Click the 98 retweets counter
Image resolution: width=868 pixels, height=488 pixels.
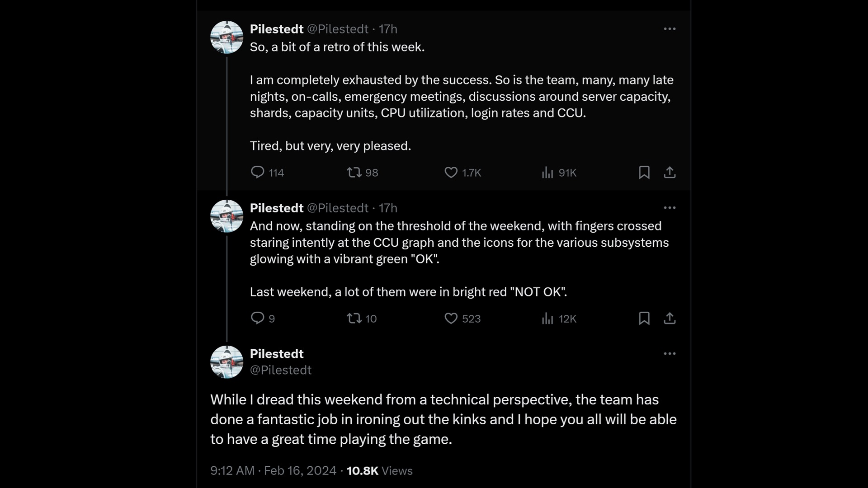362,173
